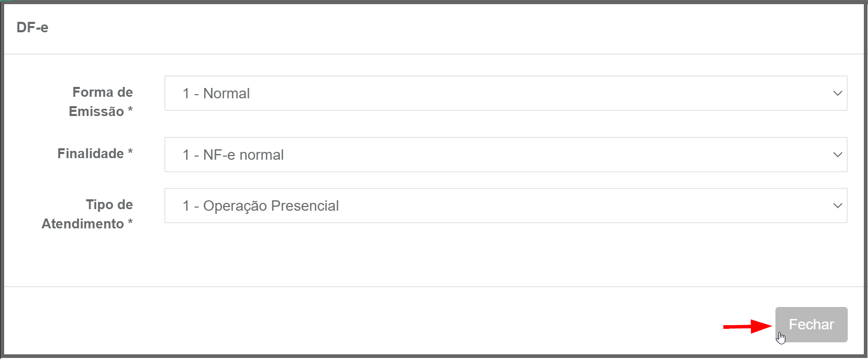
Task: Click the required asterisk beside Atendimento
Action: (x=130, y=222)
